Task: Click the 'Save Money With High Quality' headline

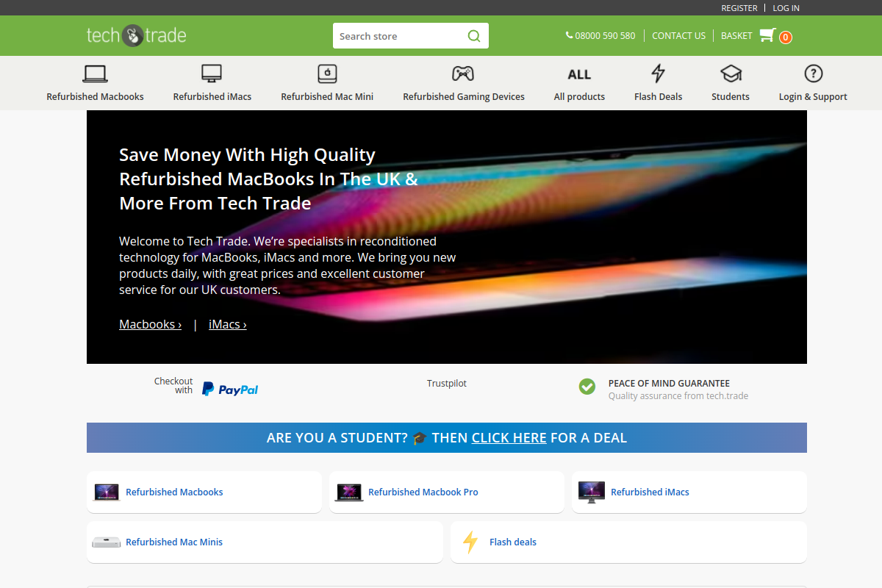Action: coord(268,179)
